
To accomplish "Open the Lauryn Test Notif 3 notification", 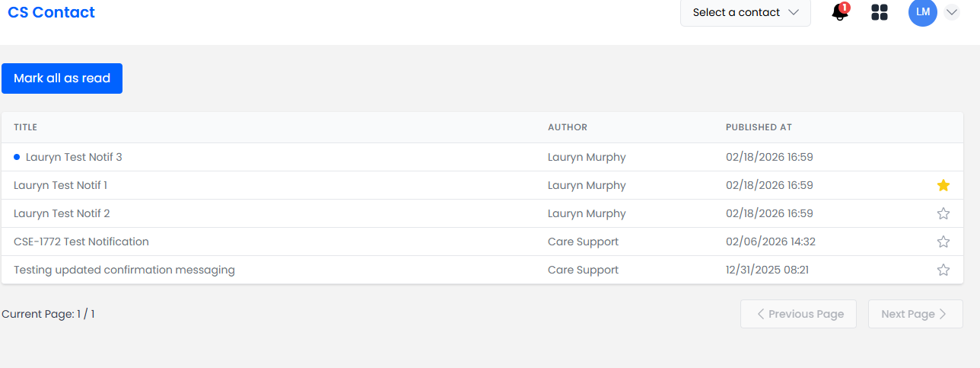I will (x=74, y=157).
